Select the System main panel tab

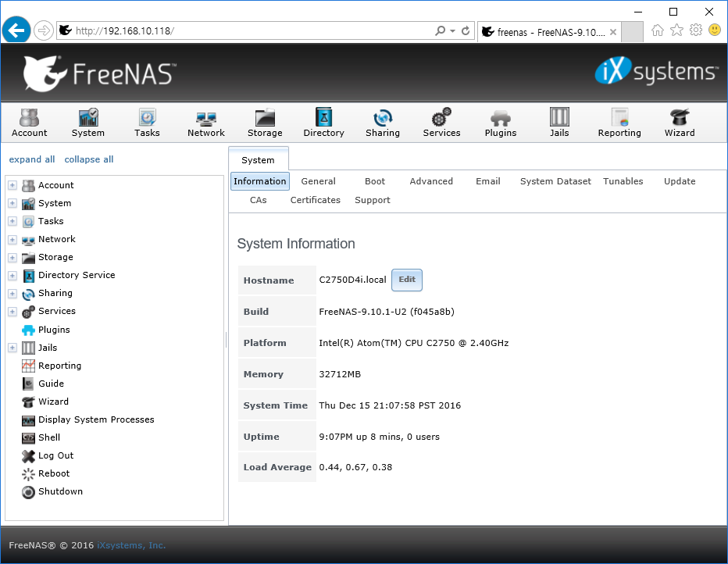click(x=258, y=160)
